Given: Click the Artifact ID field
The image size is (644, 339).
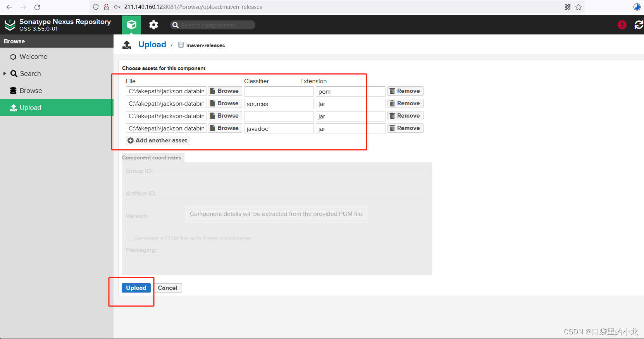Looking at the screenshot, I should click(277, 204).
